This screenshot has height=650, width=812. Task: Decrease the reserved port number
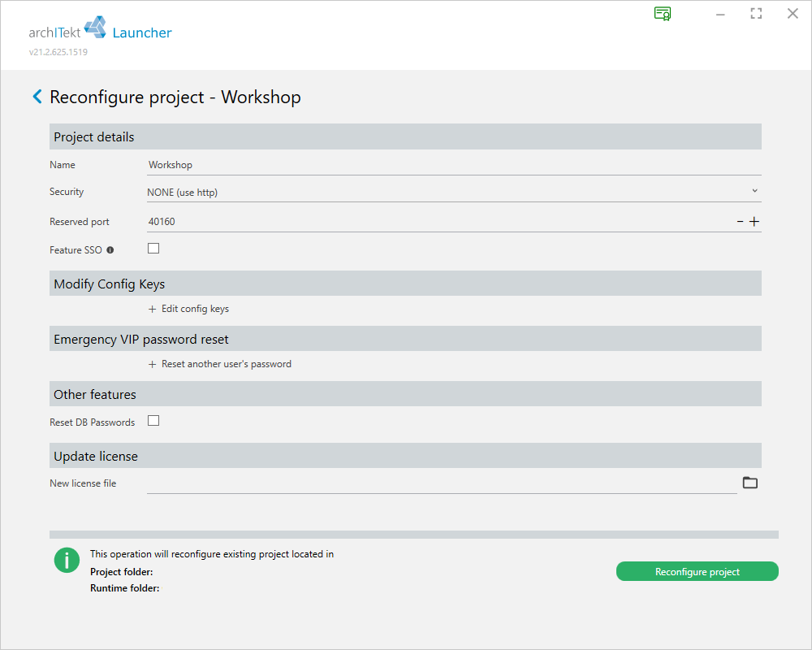click(740, 222)
